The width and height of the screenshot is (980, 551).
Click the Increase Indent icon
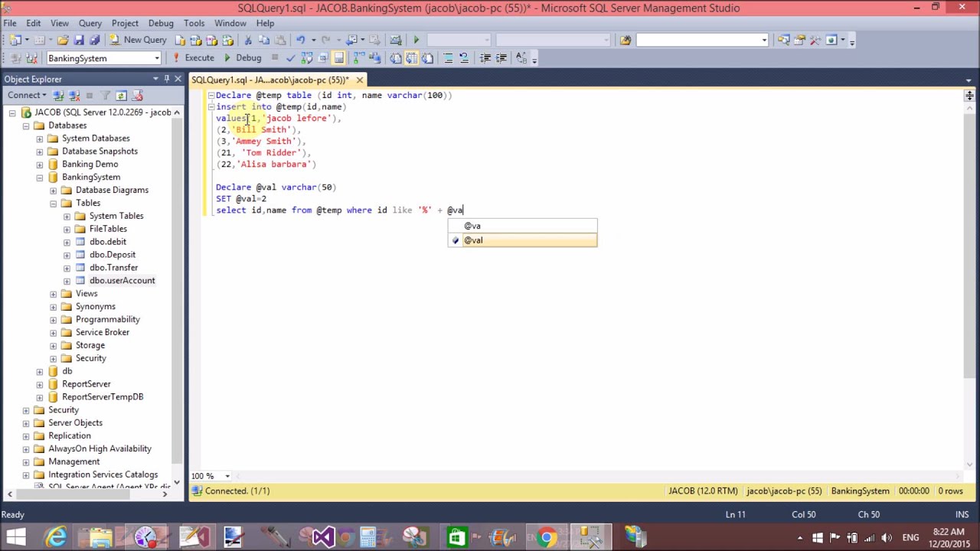coord(501,58)
